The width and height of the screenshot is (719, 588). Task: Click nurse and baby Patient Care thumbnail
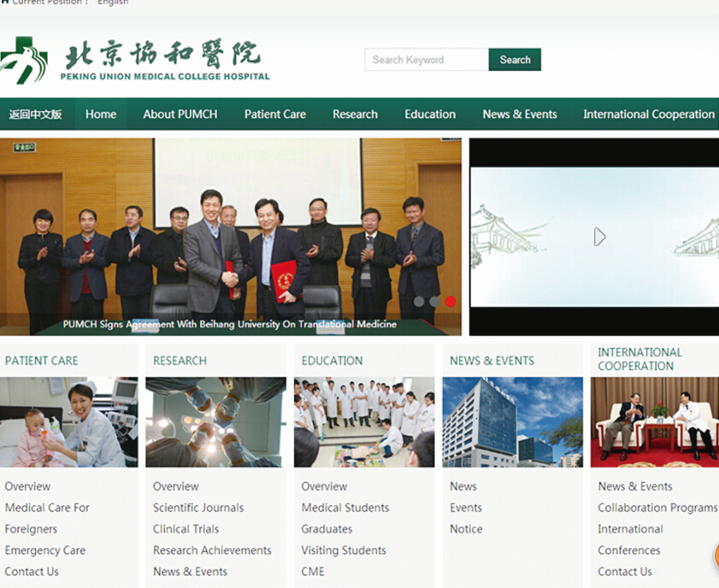[x=68, y=422]
